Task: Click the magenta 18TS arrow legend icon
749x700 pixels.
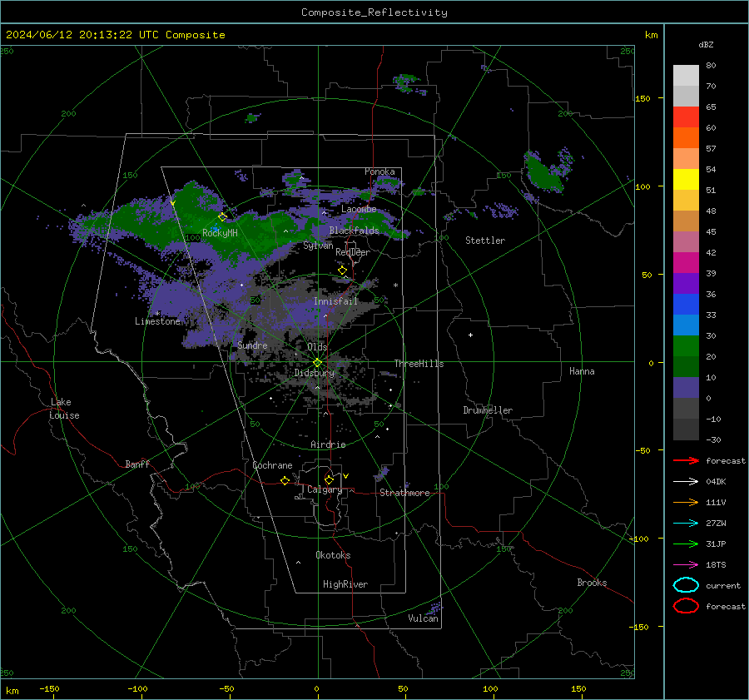Action: coord(686,565)
